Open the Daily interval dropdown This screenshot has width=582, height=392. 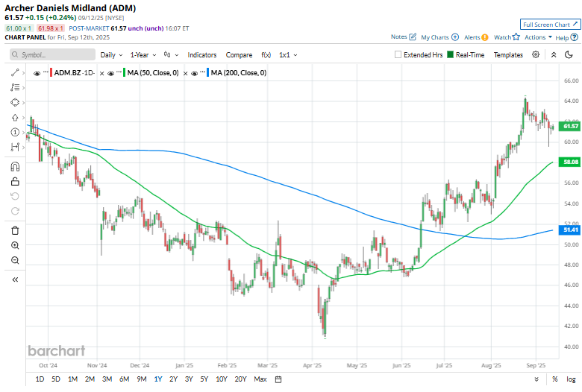[x=111, y=55]
